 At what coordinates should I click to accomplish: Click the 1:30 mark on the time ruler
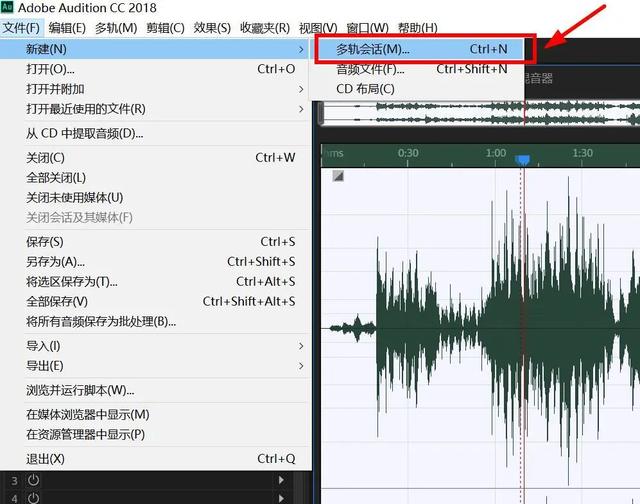[x=582, y=154]
